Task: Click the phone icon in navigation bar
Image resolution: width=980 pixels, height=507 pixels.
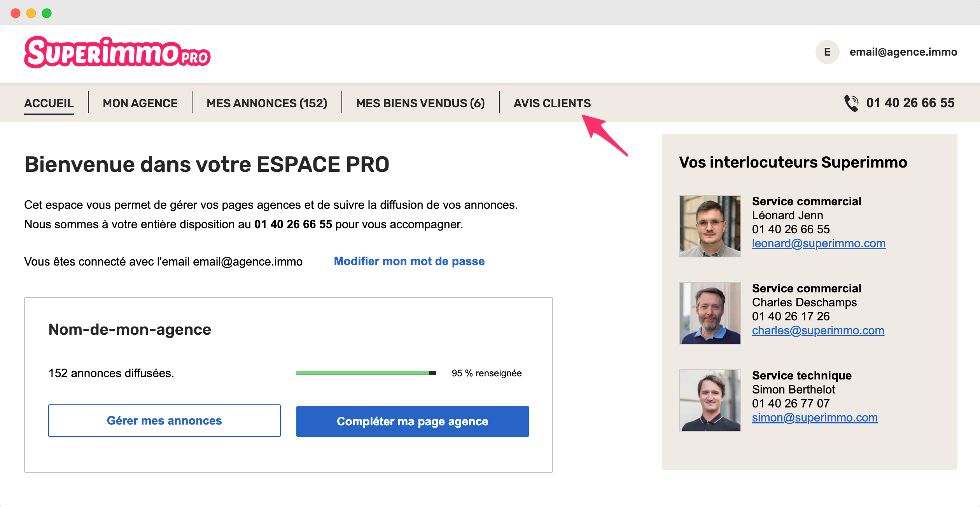Action: click(x=851, y=103)
